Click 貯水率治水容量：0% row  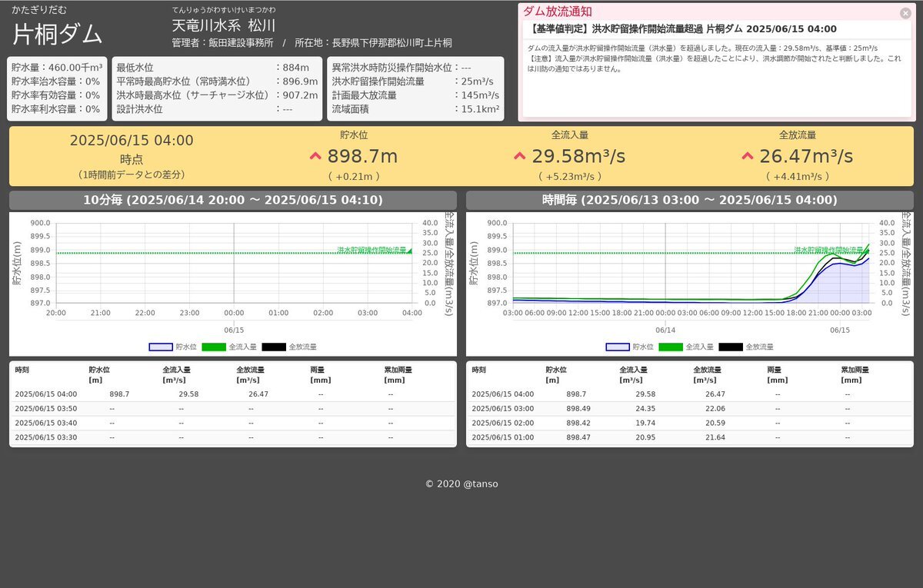pyautogui.click(x=56, y=81)
